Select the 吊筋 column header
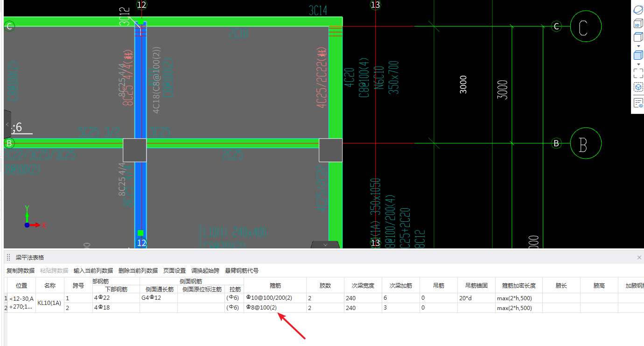This screenshot has height=346, width=644. [x=439, y=285]
